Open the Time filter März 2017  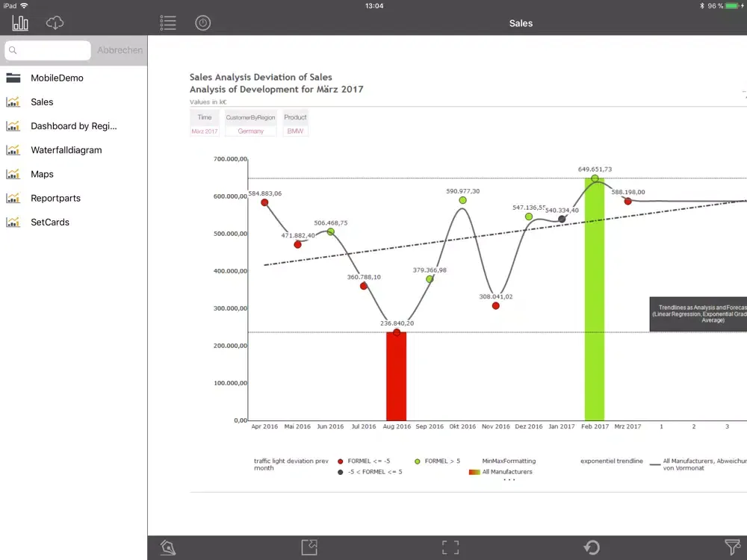click(205, 124)
